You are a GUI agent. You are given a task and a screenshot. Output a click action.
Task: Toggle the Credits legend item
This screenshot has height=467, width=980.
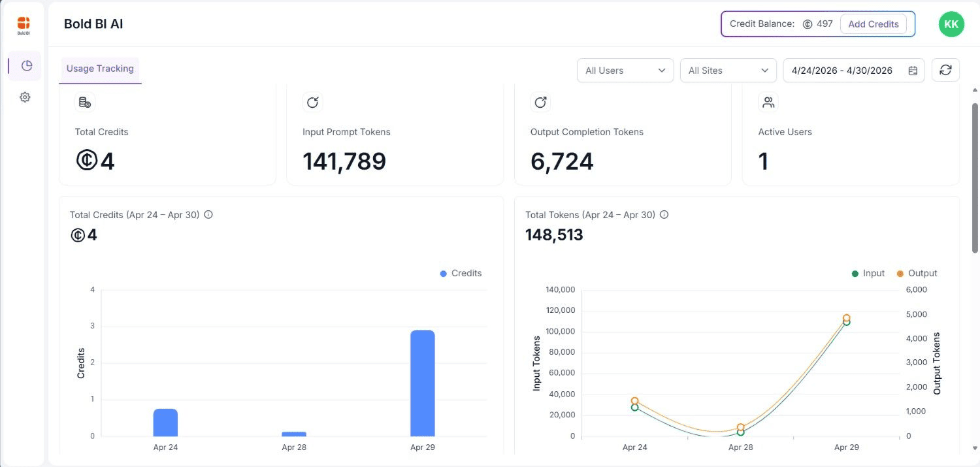pyautogui.click(x=461, y=273)
